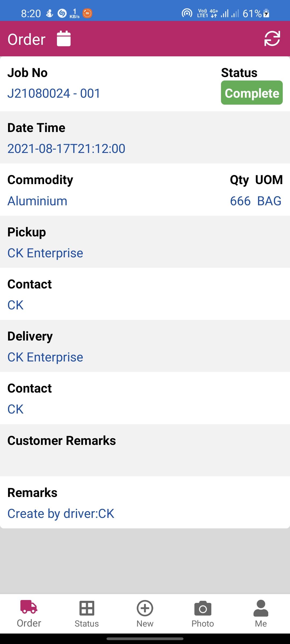Tap the battery indicator in status bar
Screen dimensions: 290x644
pyautogui.click(x=266, y=13)
